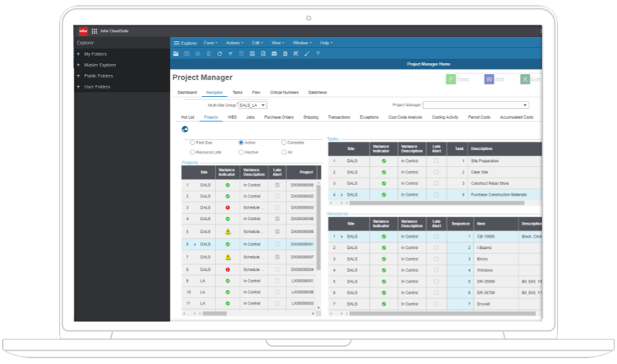
Task: Select the Resource Late radio button
Action: click(192, 152)
